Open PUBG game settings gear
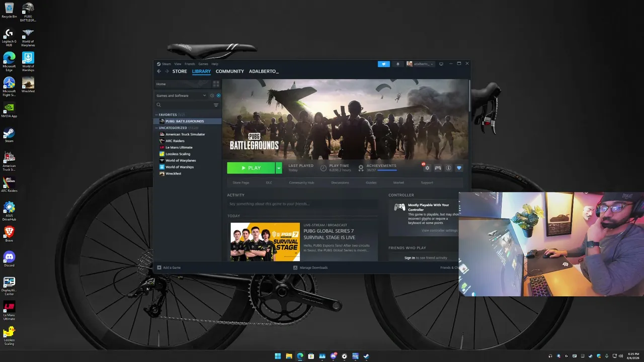Screen dimensions: 644x362 coord(427,168)
